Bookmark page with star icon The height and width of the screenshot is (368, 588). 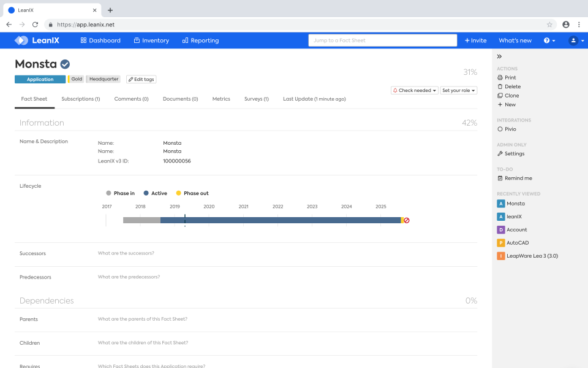click(x=549, y=25)
